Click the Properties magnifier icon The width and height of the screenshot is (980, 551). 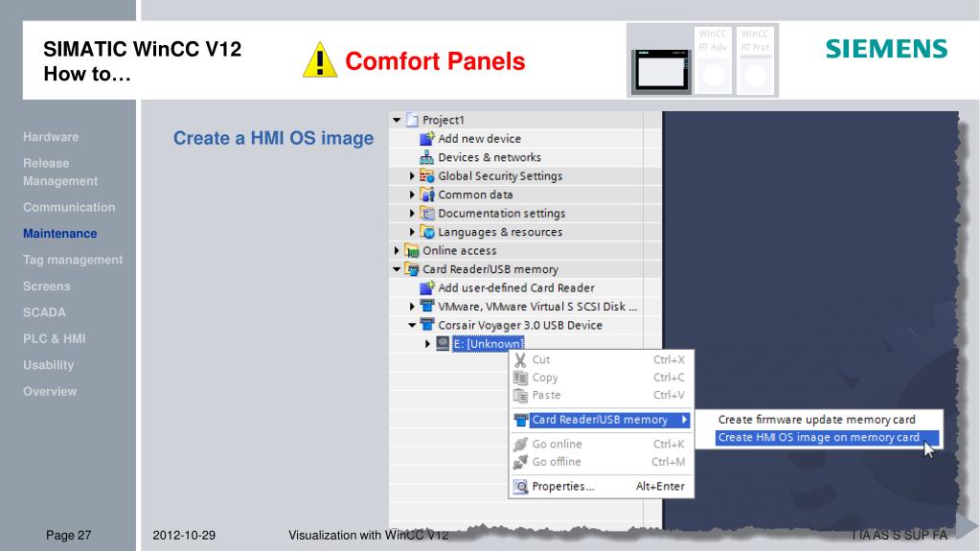click(x=520, y=486)
